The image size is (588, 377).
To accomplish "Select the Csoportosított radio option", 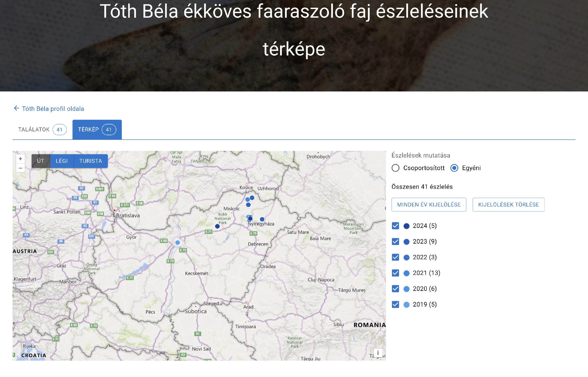I will (395, 168).
